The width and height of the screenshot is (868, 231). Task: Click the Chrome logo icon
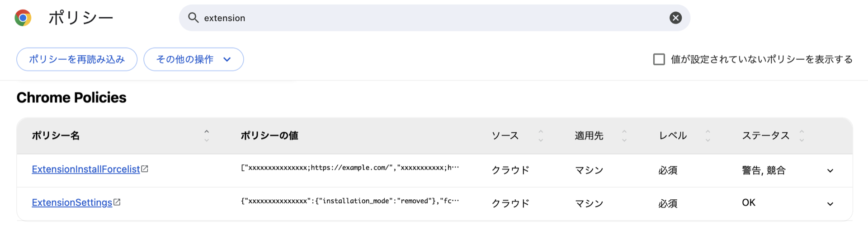(23, 18)
